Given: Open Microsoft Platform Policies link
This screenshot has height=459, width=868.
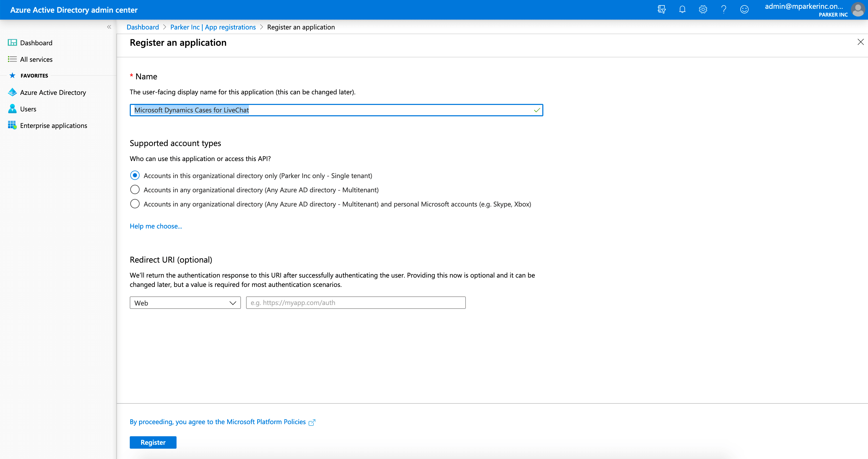Looking at the screenshot, I should tap(218, 422).
